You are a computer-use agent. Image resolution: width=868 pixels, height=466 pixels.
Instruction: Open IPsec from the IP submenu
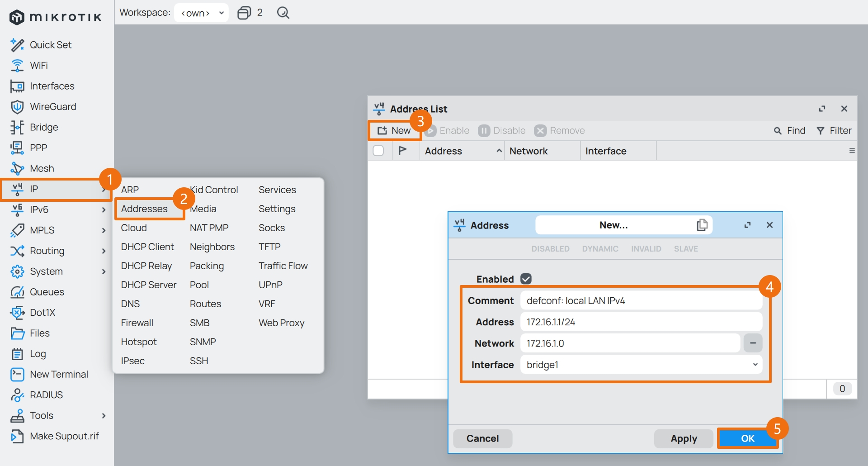click(x=133, y=361)
